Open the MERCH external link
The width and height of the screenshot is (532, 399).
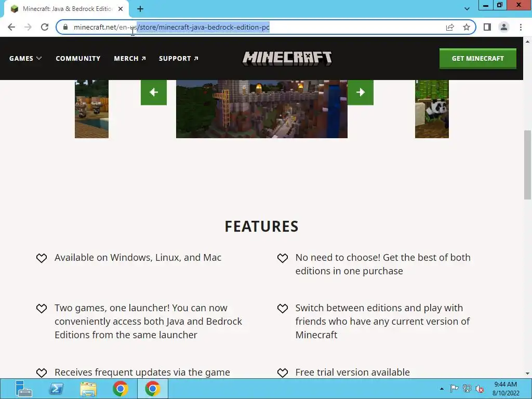(x=129, y=58)
